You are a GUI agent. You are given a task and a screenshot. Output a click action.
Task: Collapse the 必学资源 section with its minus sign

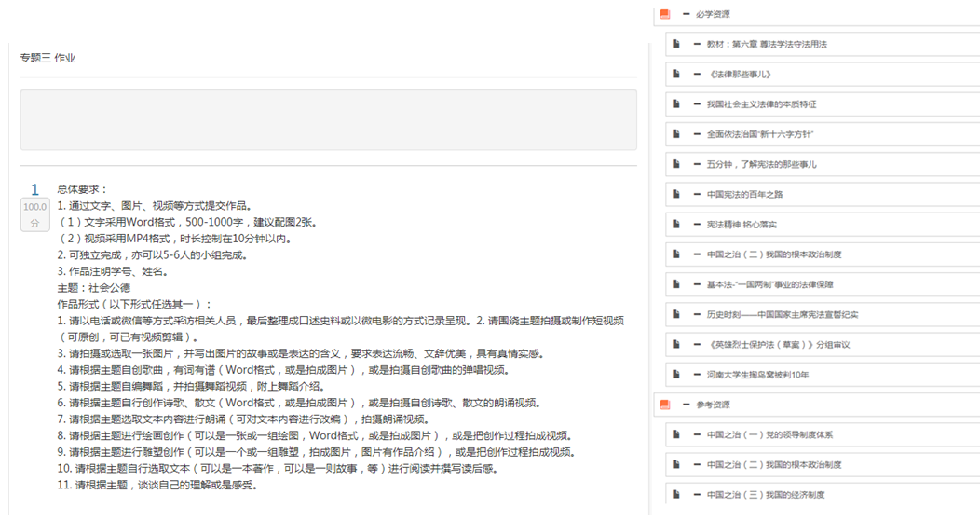coord(687,14)
